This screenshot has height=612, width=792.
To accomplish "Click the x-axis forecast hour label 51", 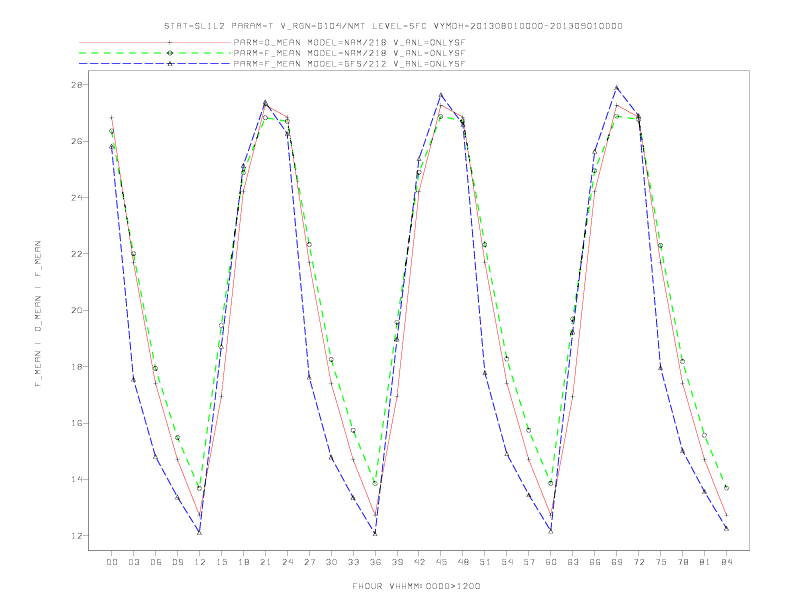I will [x=485, y=562].
